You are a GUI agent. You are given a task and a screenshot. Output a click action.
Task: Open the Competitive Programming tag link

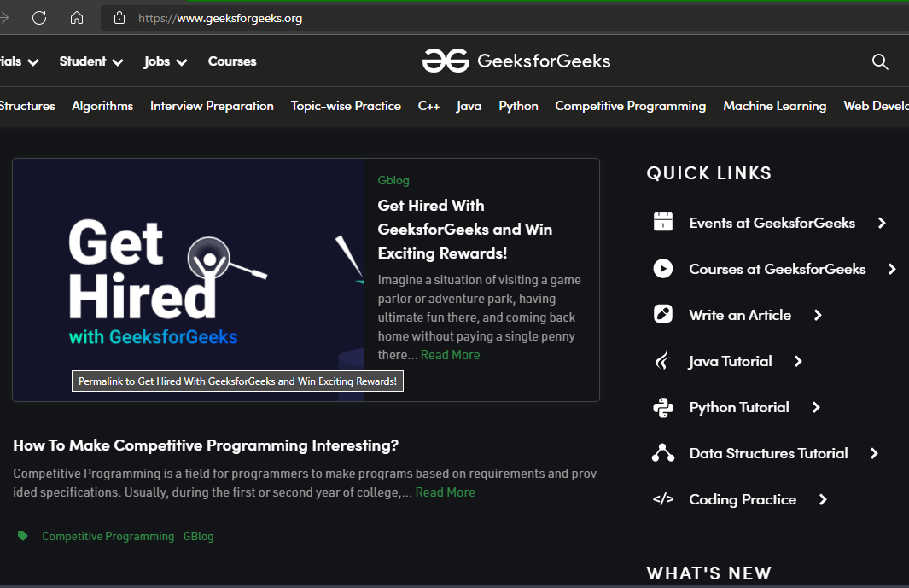click(108, 536)
